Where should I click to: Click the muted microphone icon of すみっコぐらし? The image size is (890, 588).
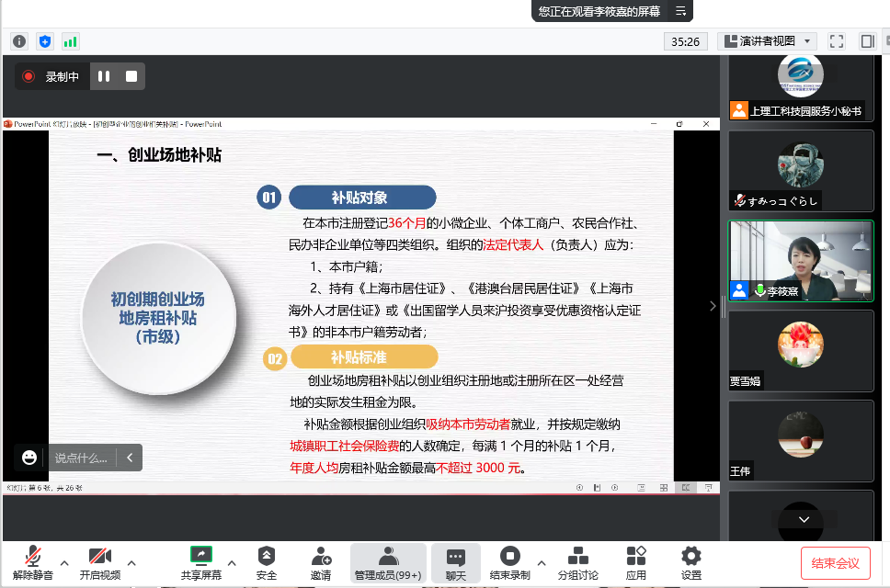(739, 200)
